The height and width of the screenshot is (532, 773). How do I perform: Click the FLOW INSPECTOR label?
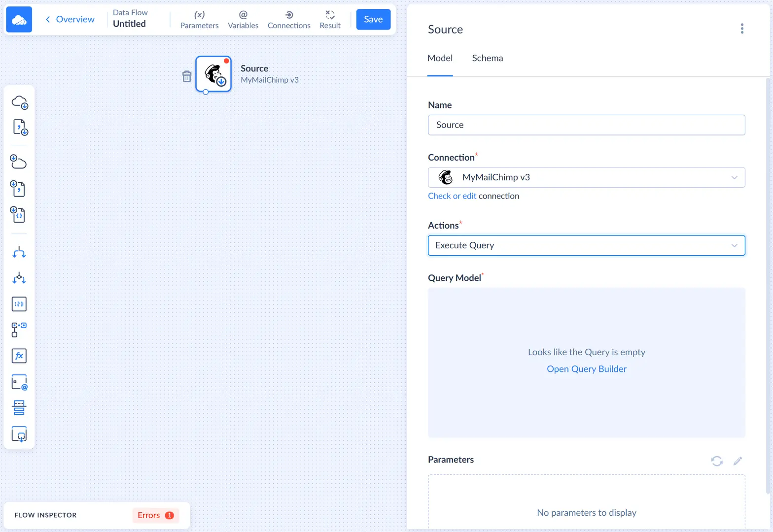tap(45, 515)
